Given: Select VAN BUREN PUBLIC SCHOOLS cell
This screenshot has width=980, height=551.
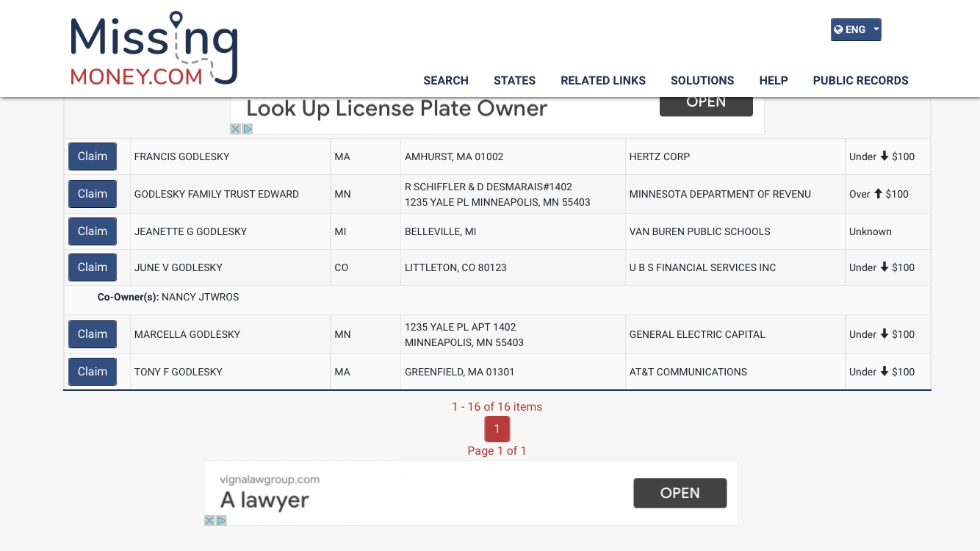Looking at the screenshot, I should tap(735, 231).
